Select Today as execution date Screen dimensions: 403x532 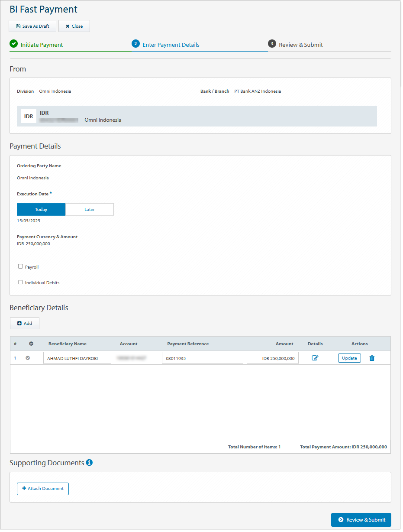(41, 209)
